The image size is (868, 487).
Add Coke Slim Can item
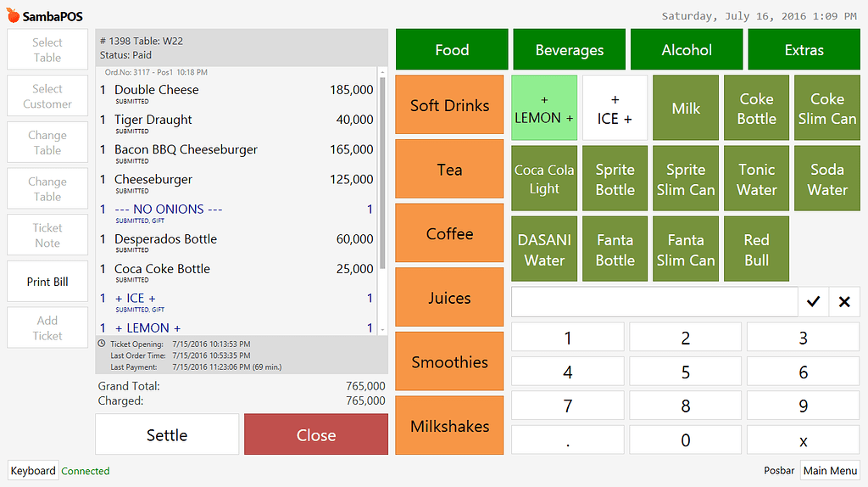tap(827, 108)
